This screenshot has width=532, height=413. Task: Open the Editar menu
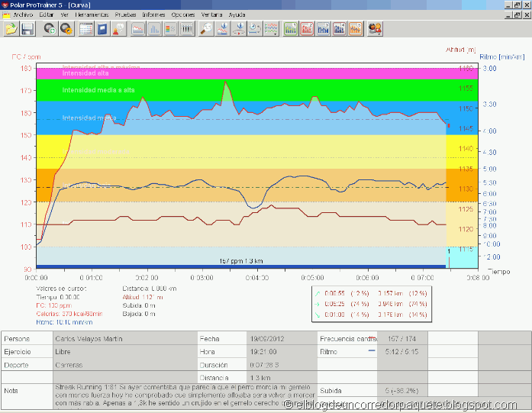tap(46, 15)
